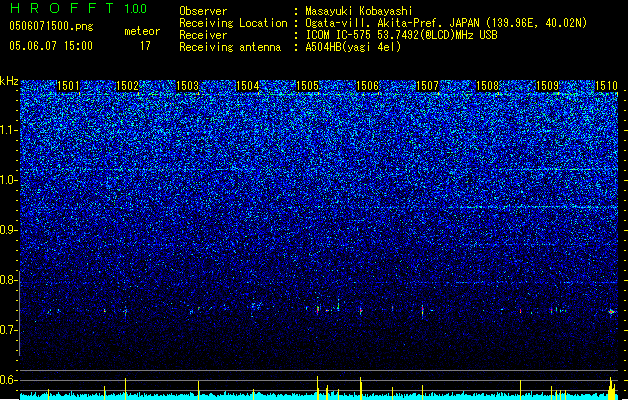Click the 0.9 frequency axis label
This screenshot has width=629, height=400.
[x=9, y=230]
